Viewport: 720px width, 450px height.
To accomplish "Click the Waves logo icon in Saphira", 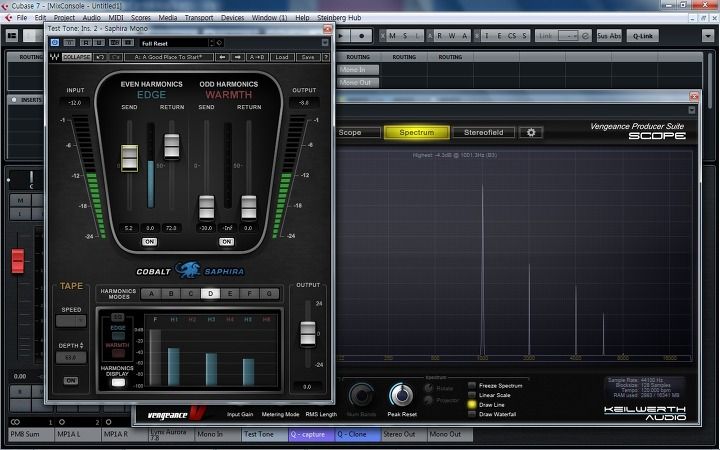I will click(x=55, y=57).
